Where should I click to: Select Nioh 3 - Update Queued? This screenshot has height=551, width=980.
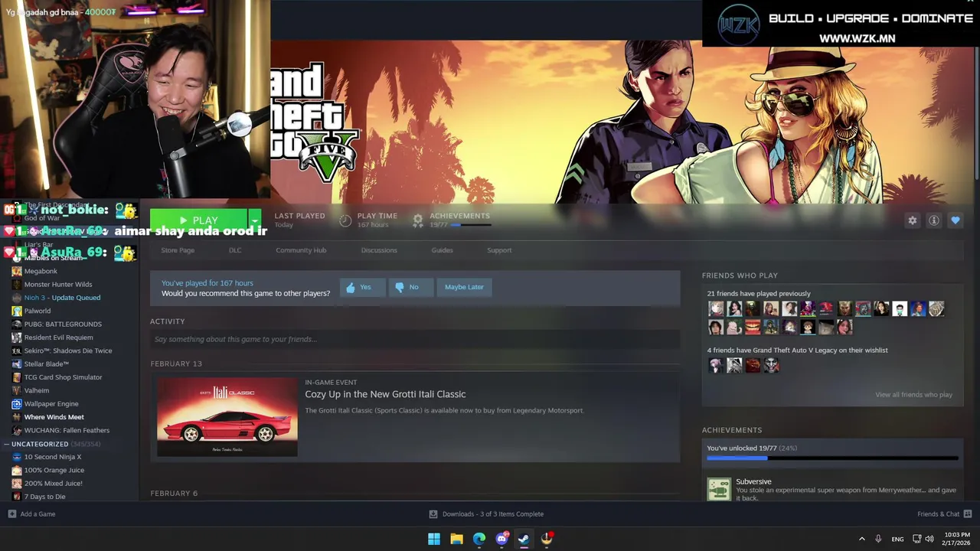pyautogui.click(x=62, y=298)
